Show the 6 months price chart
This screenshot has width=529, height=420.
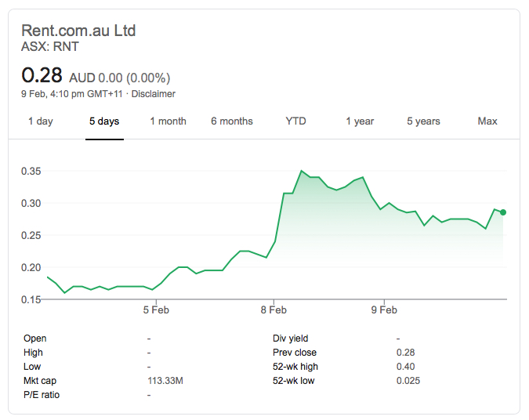232,121
